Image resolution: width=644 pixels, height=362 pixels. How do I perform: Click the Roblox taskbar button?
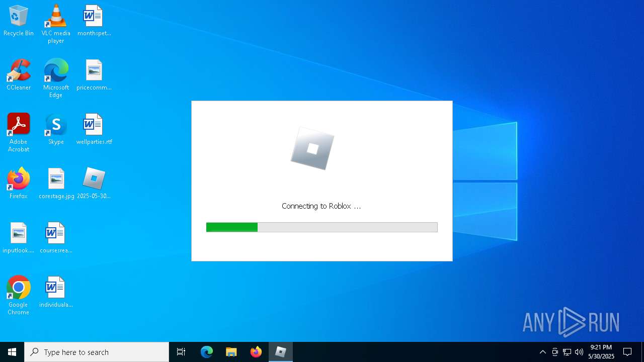(x=281, y=352)
